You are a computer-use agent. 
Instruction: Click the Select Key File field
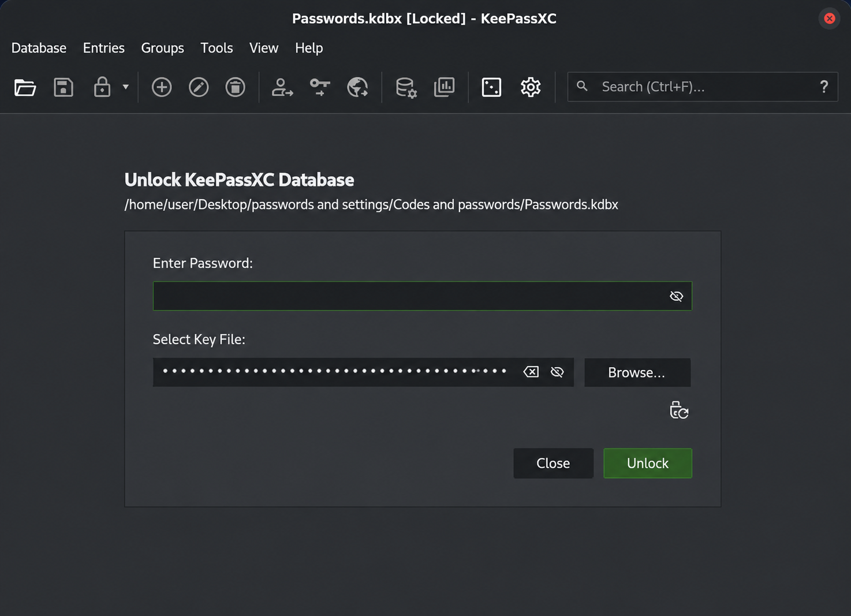point(363,372)
